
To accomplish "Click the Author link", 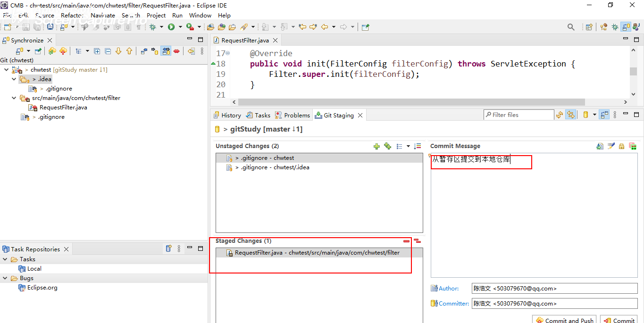I will (448, 289).
